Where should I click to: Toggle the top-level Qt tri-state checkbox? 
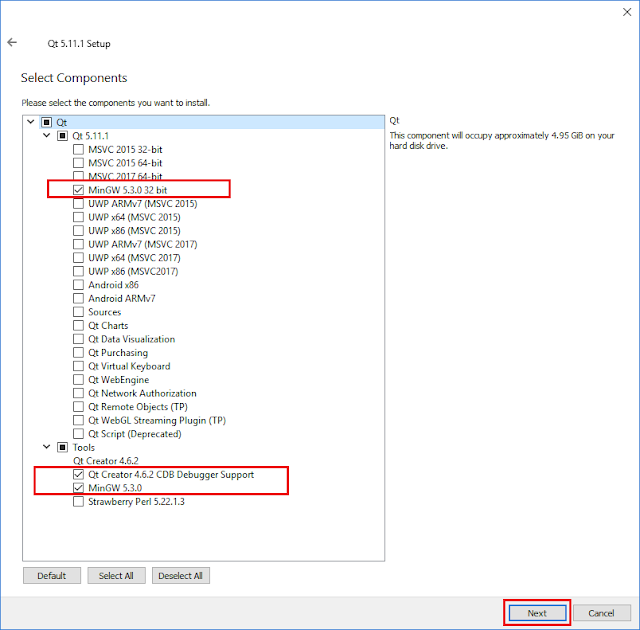pyautogui.click(x=47, y=122)
